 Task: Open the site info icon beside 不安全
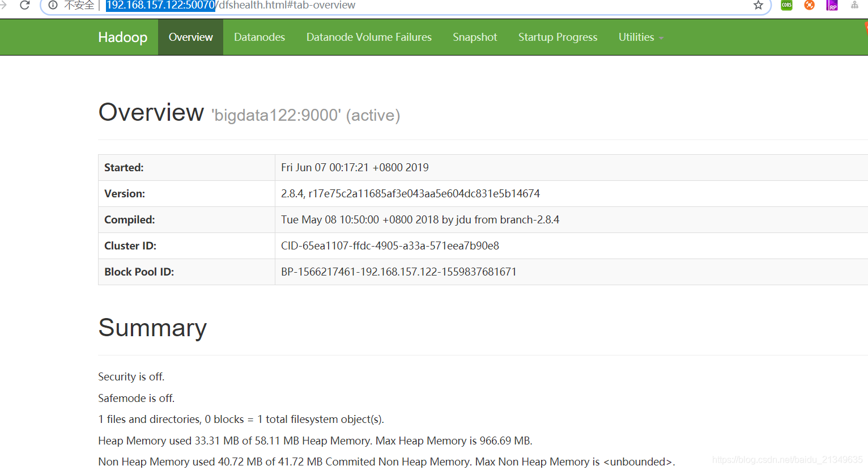tap(53, 5)
